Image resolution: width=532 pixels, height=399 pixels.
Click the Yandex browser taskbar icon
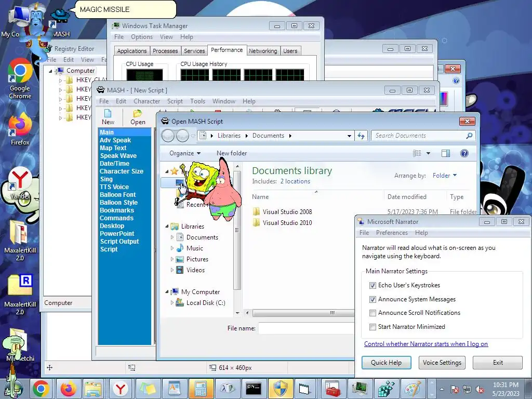[x=121, y=389]
